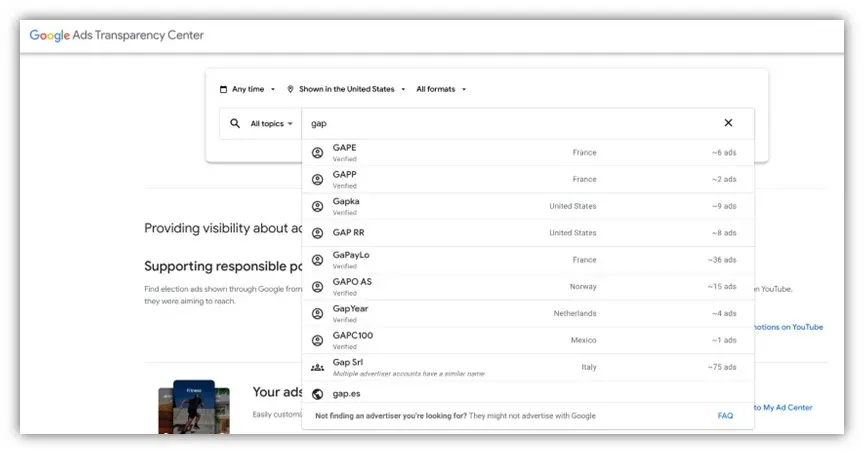
Task: Click the Netherlands label in GapYear row
Action: tap(575, 314)
